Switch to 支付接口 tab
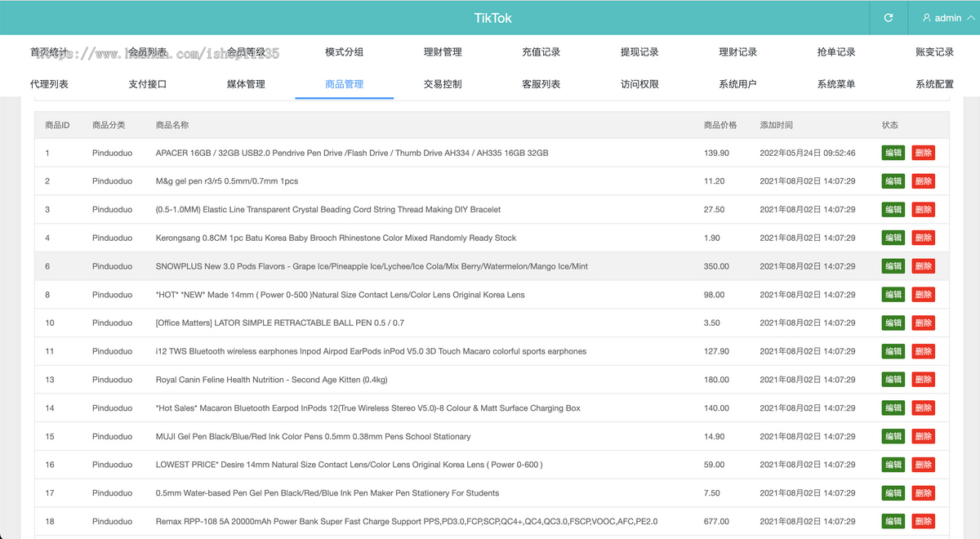This screenshot has width=980, height=539. [x=148, y=83]
